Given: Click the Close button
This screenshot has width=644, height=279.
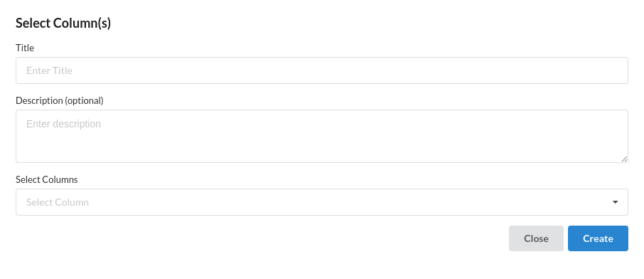Looking at the screenshot, I should [536, 238].
